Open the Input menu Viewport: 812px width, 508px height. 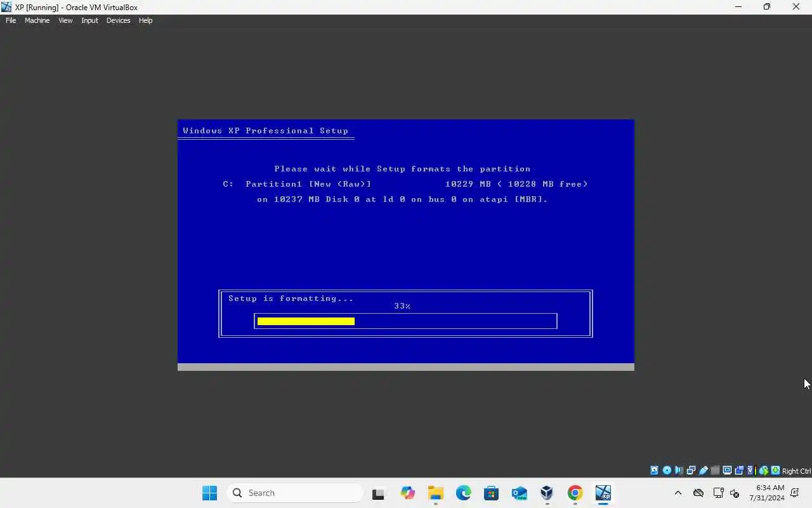click(x=89, y=20)
